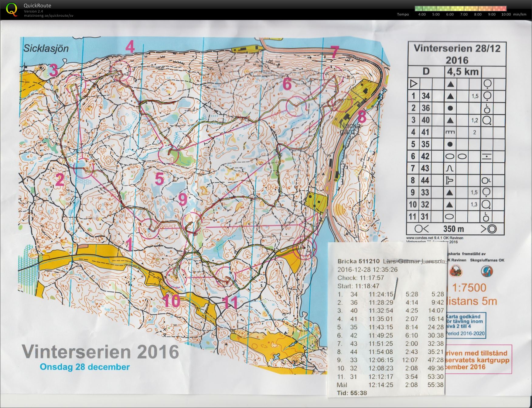Screen dimensions: 532x408
Task: Click the Check: 11:17:57 receipt line
Action: 361,278
